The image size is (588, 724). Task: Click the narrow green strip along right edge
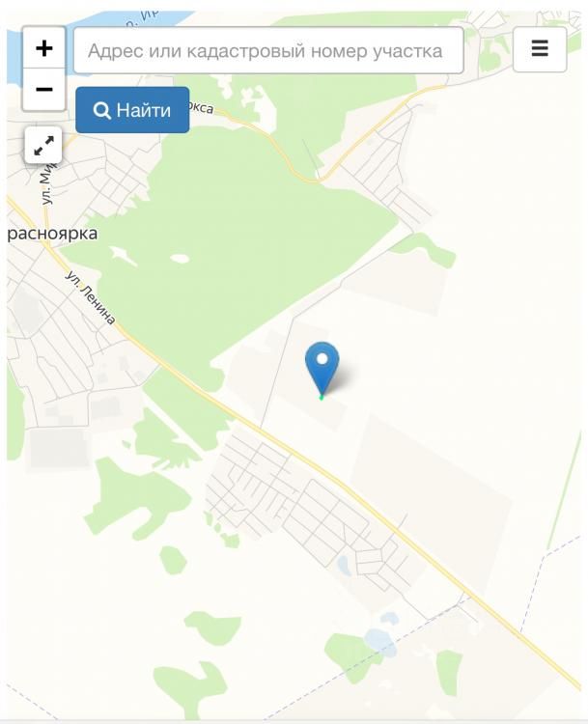point(565,490)
